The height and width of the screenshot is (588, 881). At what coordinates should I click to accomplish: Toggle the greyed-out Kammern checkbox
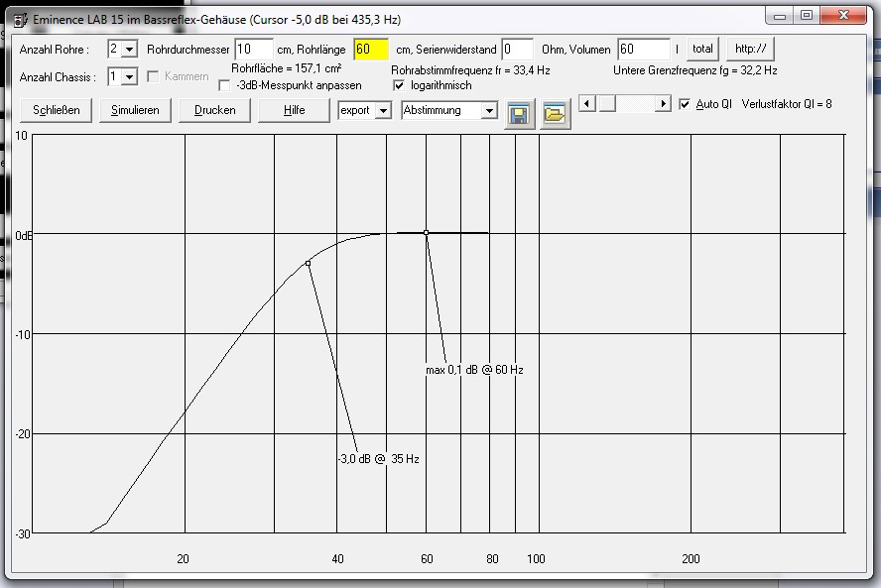(152, 76)
